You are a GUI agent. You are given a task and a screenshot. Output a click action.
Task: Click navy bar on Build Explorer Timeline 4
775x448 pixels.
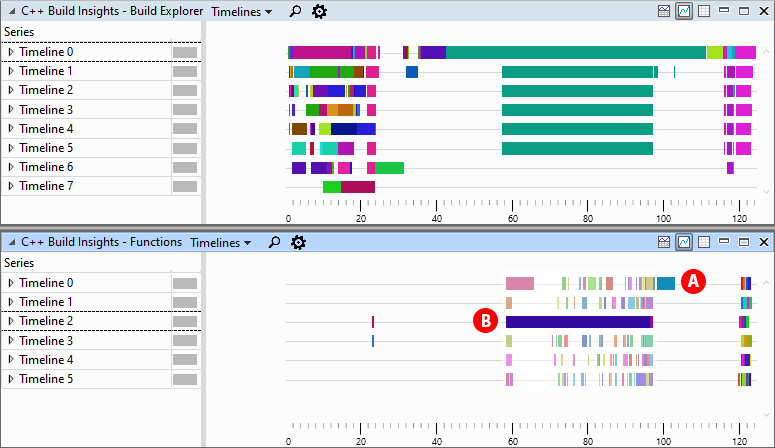[344, 129]
